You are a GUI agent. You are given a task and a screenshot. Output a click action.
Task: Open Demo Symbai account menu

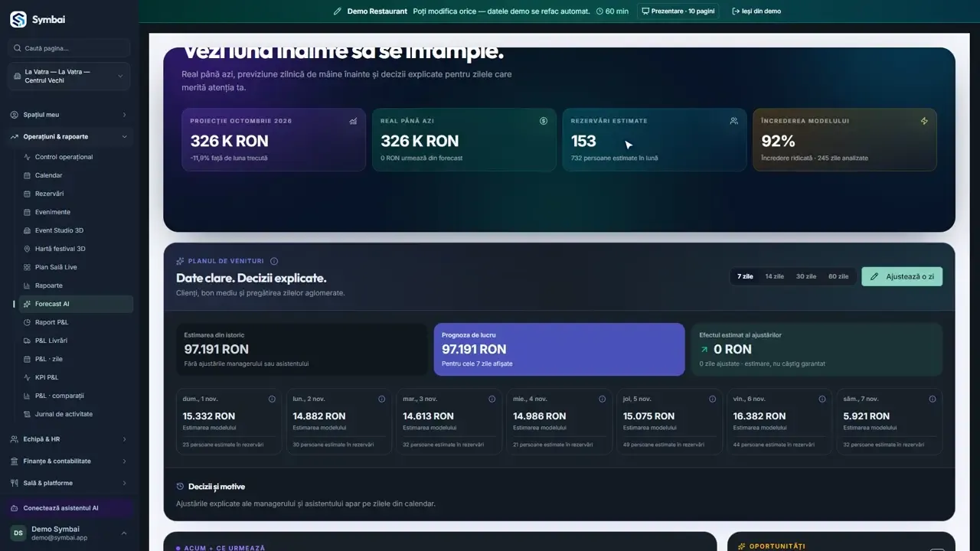click(69, 533)
